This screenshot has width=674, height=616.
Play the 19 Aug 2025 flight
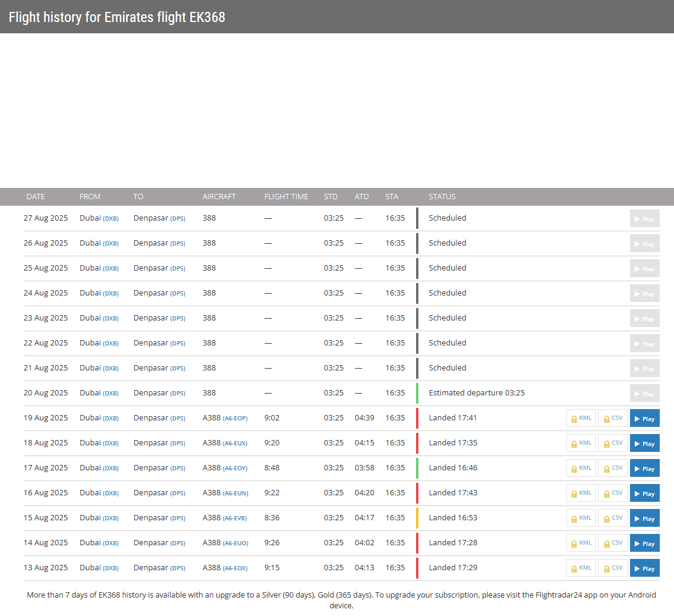[x=644, y=419]
